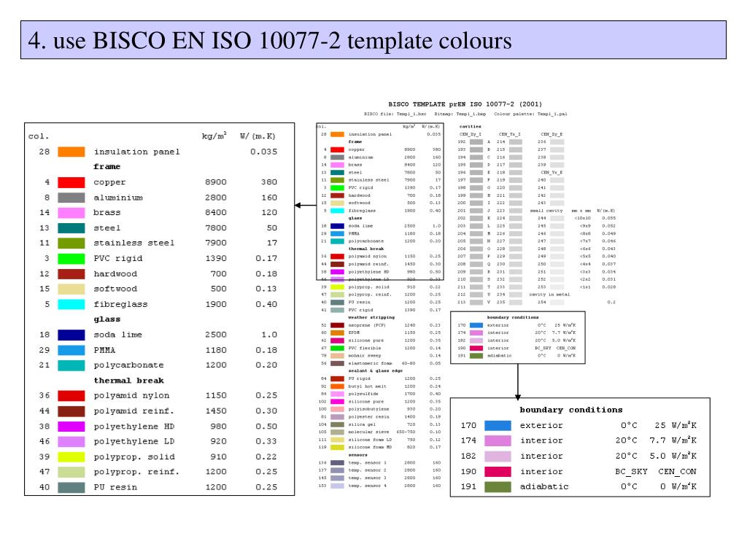This screenshot has width=747, height=560.
Task: Select the dark blue soda lime swatch
Action: tap(71, 335)
